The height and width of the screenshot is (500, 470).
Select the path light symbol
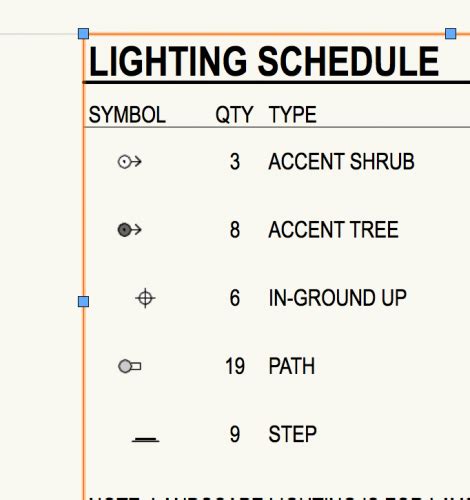pos(130,366)
